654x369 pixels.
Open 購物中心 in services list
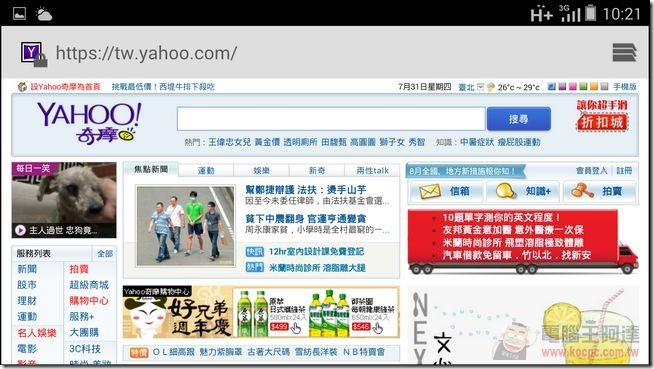(89, 301)
